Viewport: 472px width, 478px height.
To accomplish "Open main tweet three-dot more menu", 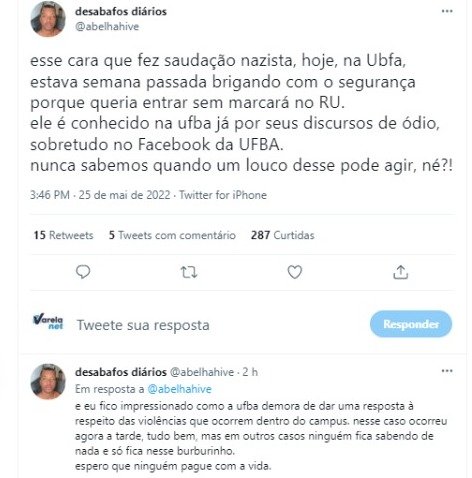I will click(447, 11).
